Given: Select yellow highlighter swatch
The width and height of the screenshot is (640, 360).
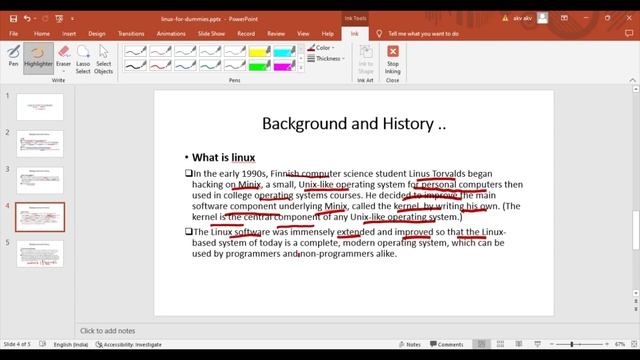Looking at the screenshot, I should coord(260,51).
